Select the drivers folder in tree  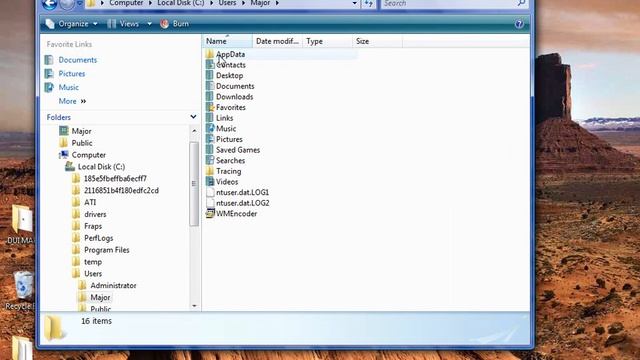point(95,214)
